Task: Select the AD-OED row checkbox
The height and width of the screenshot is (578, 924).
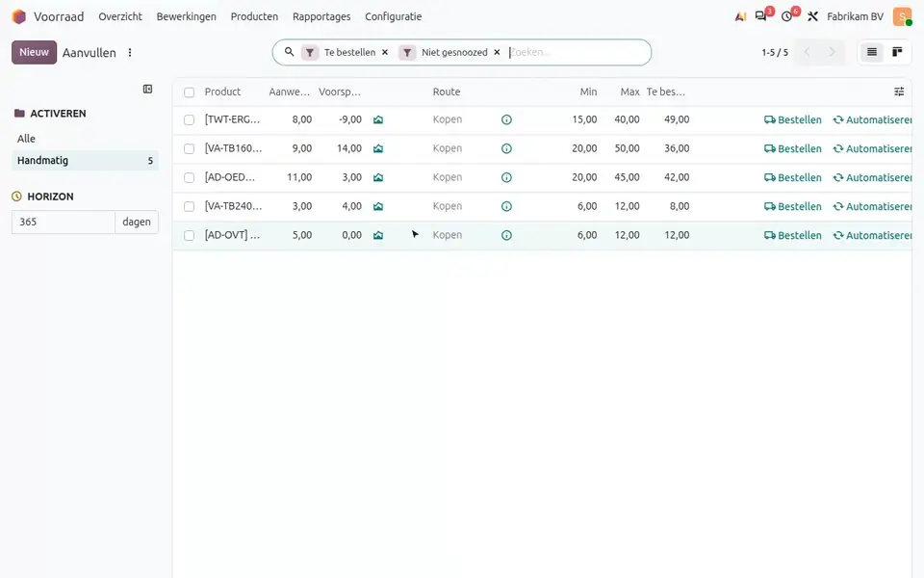Action: click(x=190, y=177)
